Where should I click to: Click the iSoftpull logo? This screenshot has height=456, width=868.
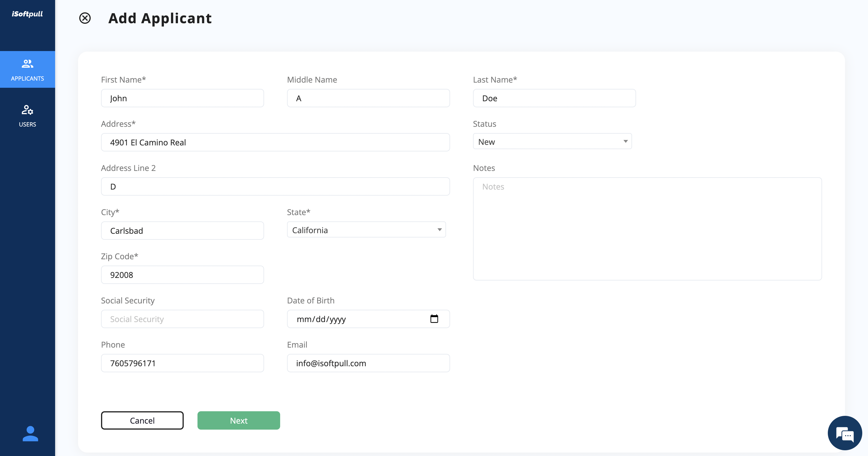27,14
